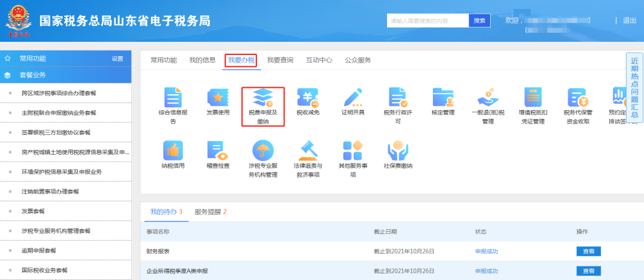Click the 搜索 button
This screenshot has height=280, width=644.
[x=479, y=20]
